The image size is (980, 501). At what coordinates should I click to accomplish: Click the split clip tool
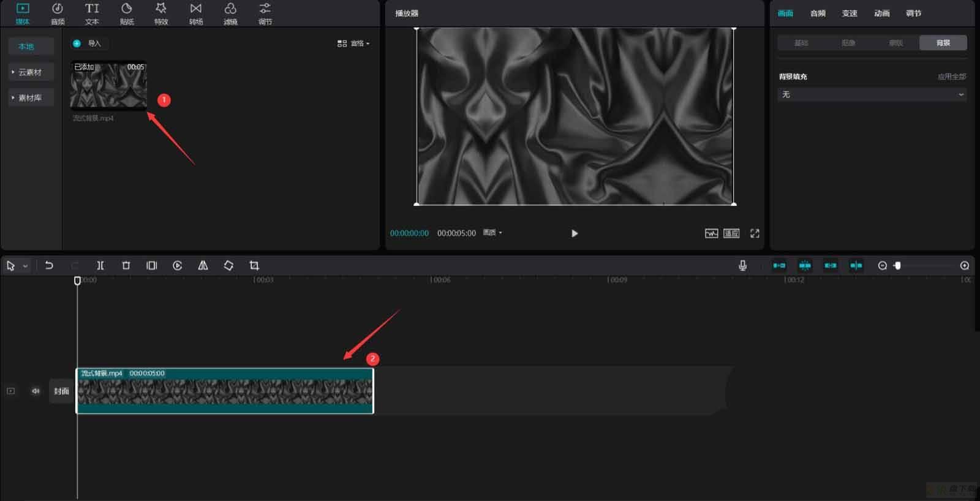click(x=100, y=265)
